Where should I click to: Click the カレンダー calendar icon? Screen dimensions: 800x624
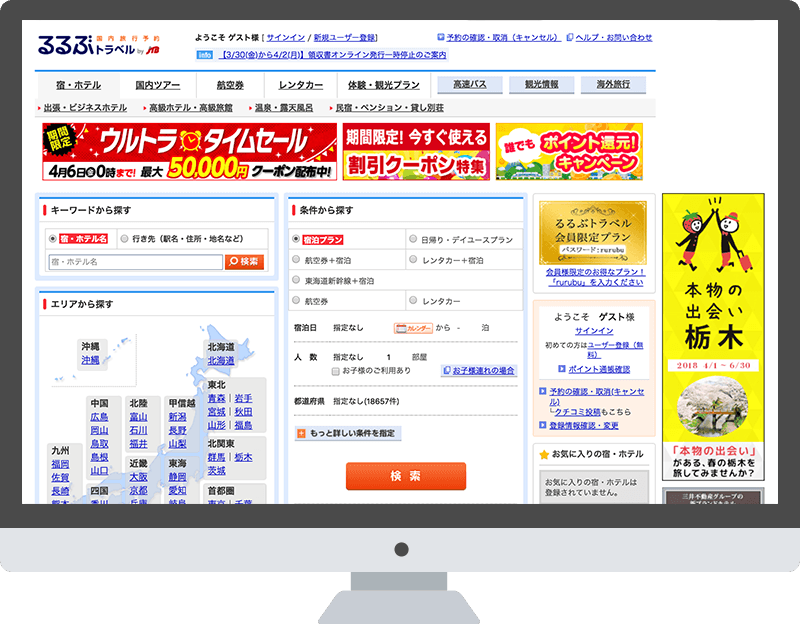click(x=413, y=328)
